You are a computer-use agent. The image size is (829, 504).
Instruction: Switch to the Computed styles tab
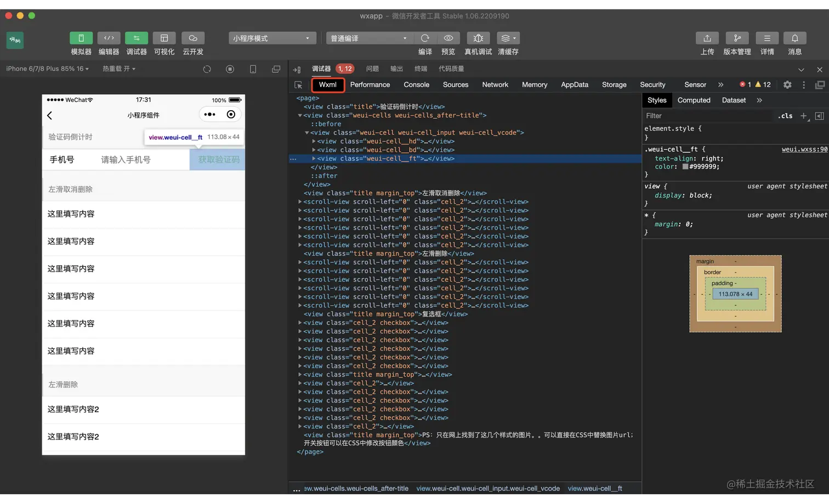point(694,100)
